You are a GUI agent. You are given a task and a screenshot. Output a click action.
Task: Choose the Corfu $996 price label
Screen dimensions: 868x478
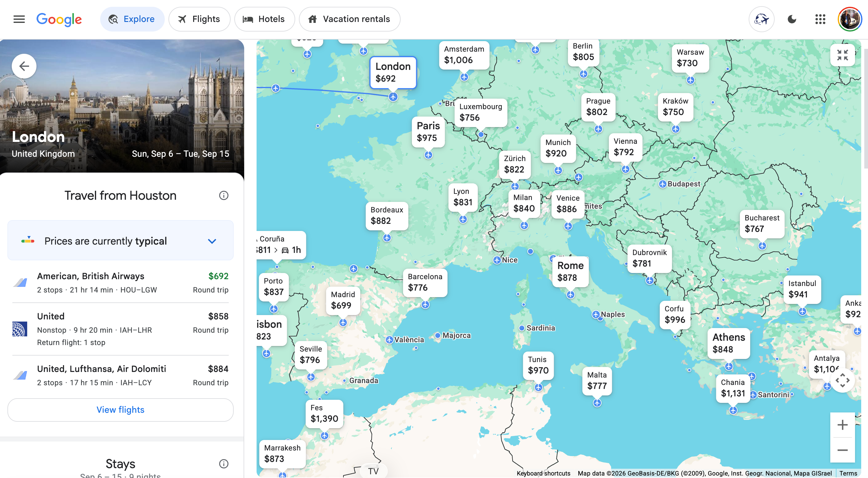pyautogui.click(x=674, y=314)
